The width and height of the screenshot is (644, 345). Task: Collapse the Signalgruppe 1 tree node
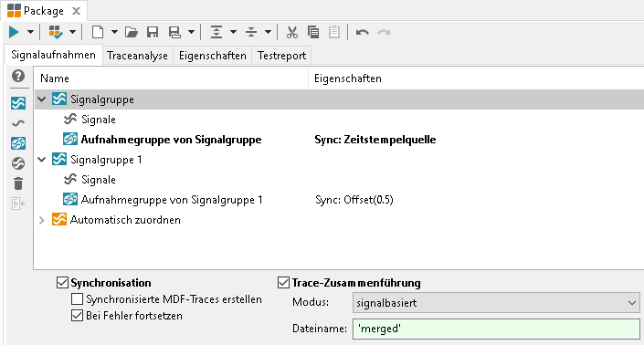point(41,159)
